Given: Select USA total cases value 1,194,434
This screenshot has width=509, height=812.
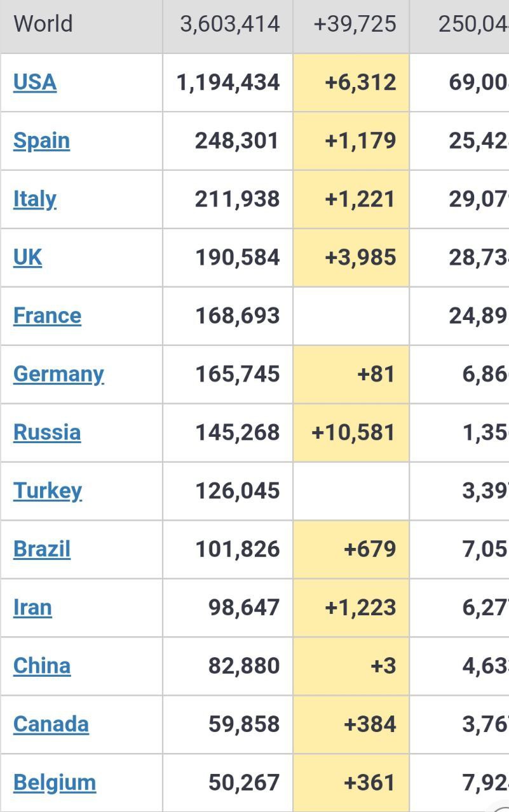Looking at the screenshot, I should (x=228, y=83).
